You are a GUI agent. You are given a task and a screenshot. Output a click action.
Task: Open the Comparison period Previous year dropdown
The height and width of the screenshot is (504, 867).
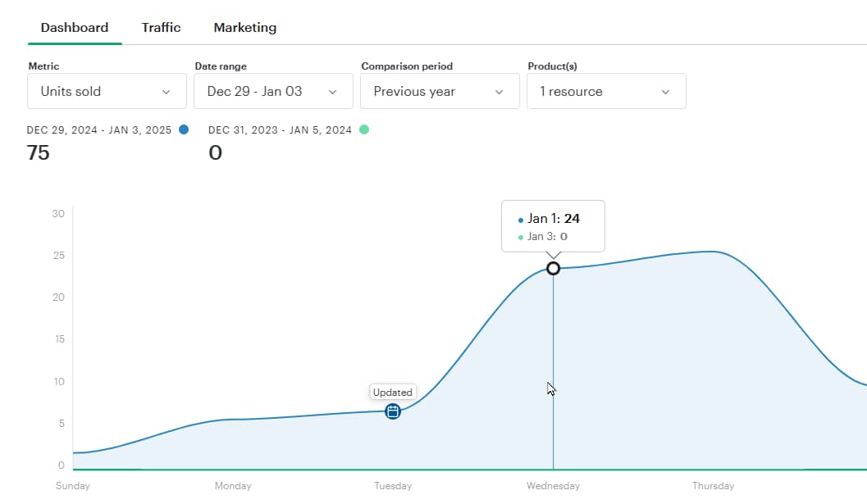(440, 91)
